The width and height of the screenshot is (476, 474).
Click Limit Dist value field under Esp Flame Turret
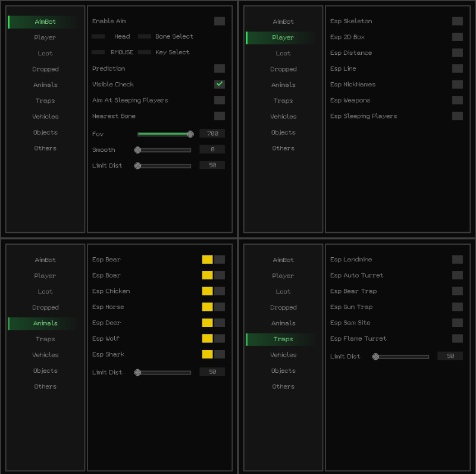pyautogui.click(x=450, y=356)
